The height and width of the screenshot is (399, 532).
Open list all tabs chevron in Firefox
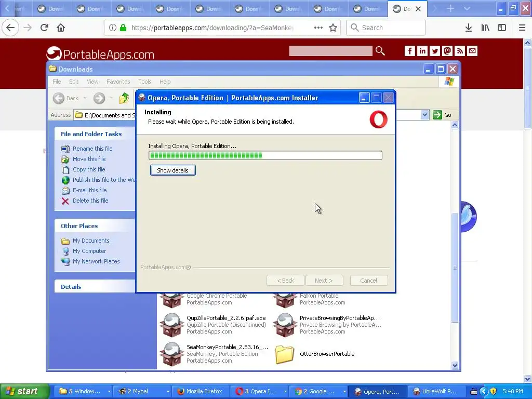467,8
